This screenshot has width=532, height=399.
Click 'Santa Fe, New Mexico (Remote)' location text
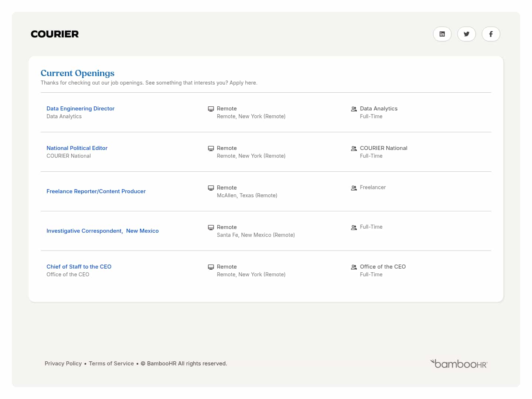[256, 235]
